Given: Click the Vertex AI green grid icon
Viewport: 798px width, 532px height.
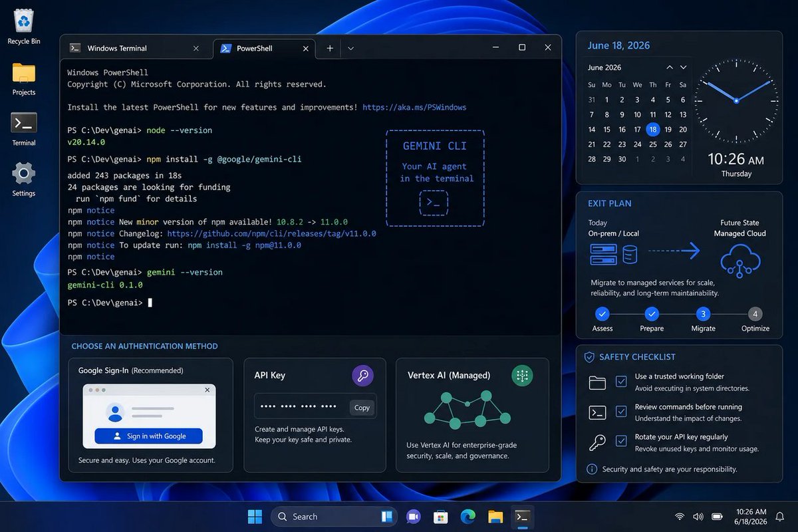Looking at the screenshot, I should pos(522,376).
